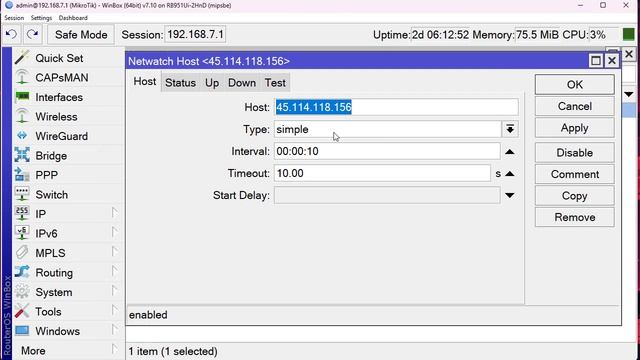Switch to the Down tab
This screenshot has width=640, height=360.
click(x=242, y=83)
